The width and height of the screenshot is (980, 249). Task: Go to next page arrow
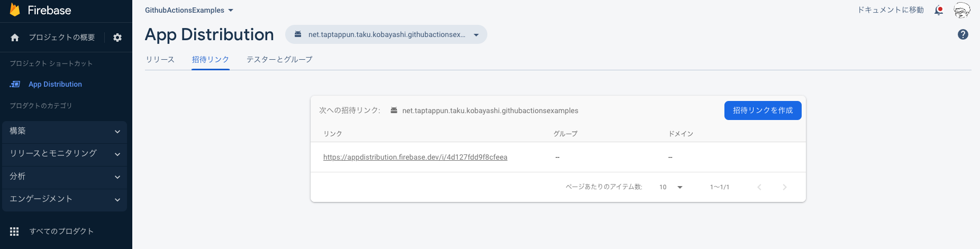[x=785, y=187]
